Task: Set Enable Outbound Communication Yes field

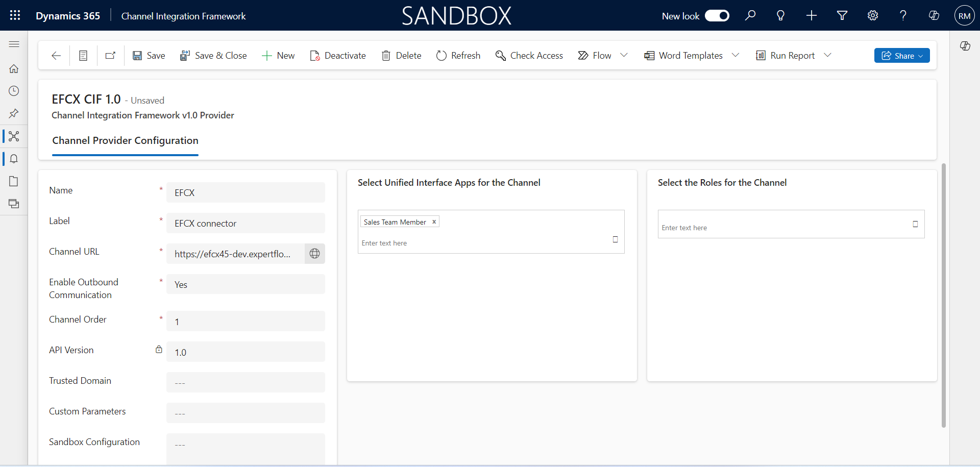Action: coord(246,284)
